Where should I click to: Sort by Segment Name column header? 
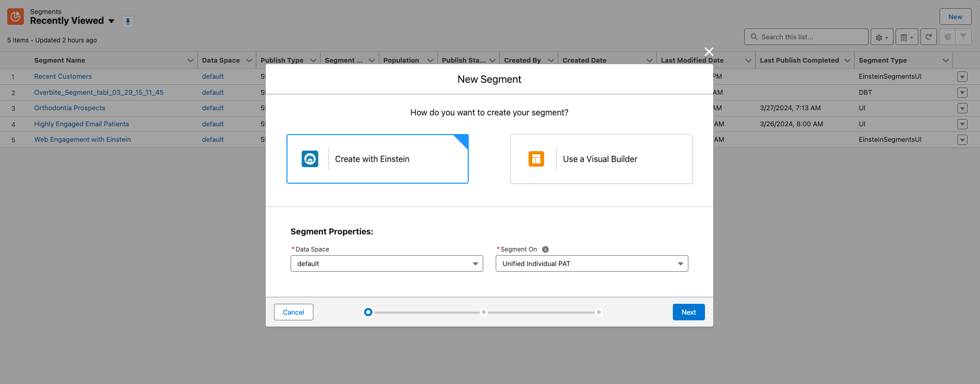click(x=60, y=61)
